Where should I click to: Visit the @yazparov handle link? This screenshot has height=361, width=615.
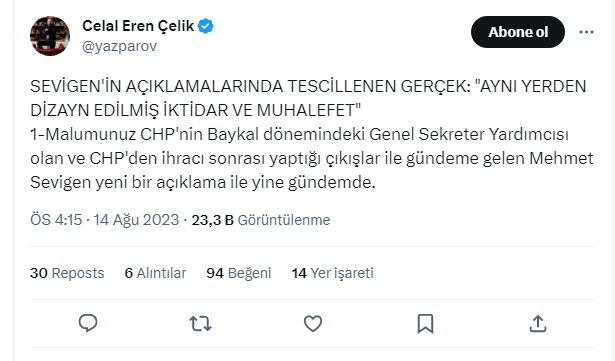point(120,46)
